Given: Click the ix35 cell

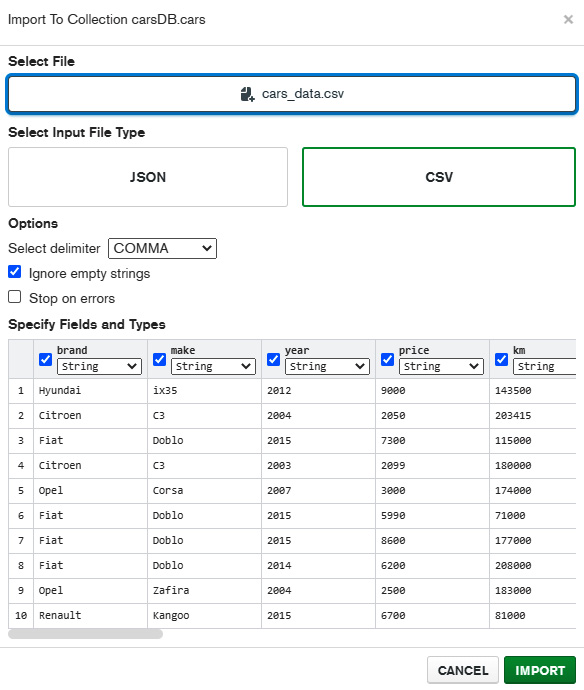Looking at the screenshot, I should 204,390.
